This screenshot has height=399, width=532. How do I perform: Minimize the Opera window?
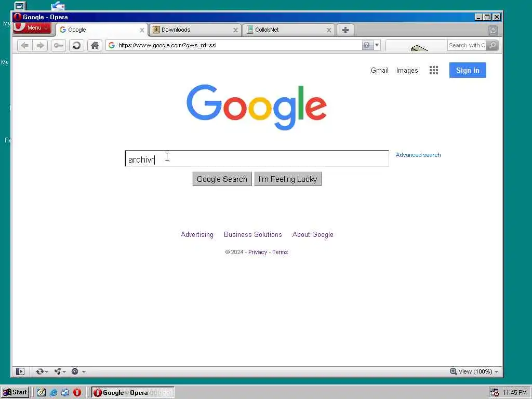[x=478, y=17]
